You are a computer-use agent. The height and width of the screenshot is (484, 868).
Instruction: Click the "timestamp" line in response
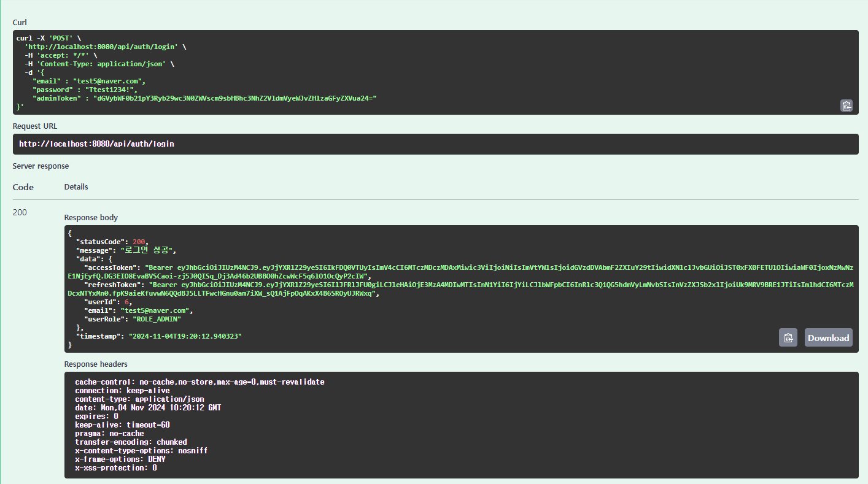pos(159,336)
